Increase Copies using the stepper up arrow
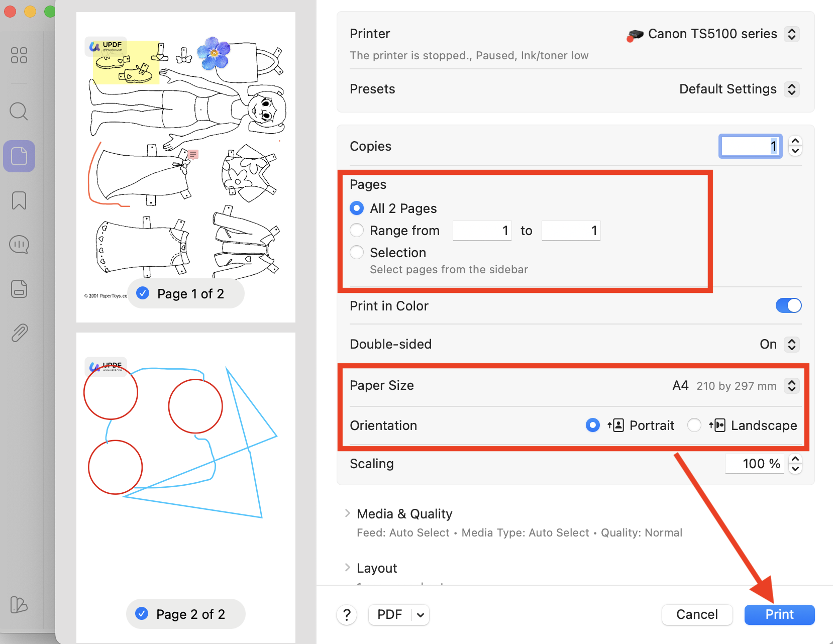This screenshot has width=833, height=644. [x=795, y=141]
